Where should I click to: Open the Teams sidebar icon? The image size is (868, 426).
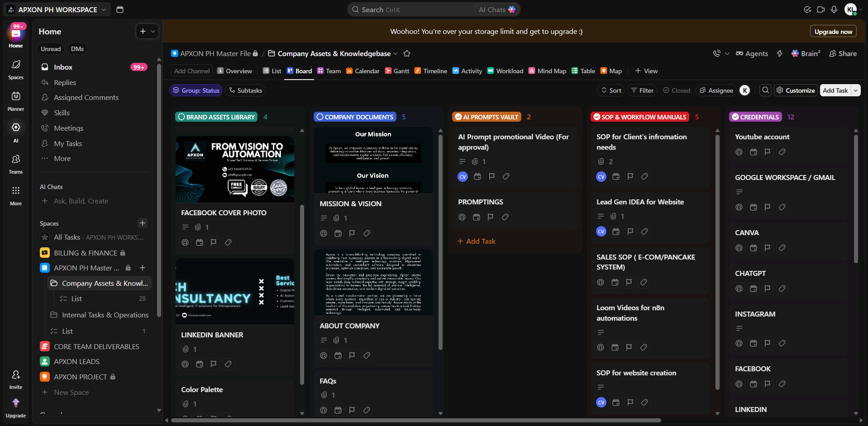click(16, 164)
